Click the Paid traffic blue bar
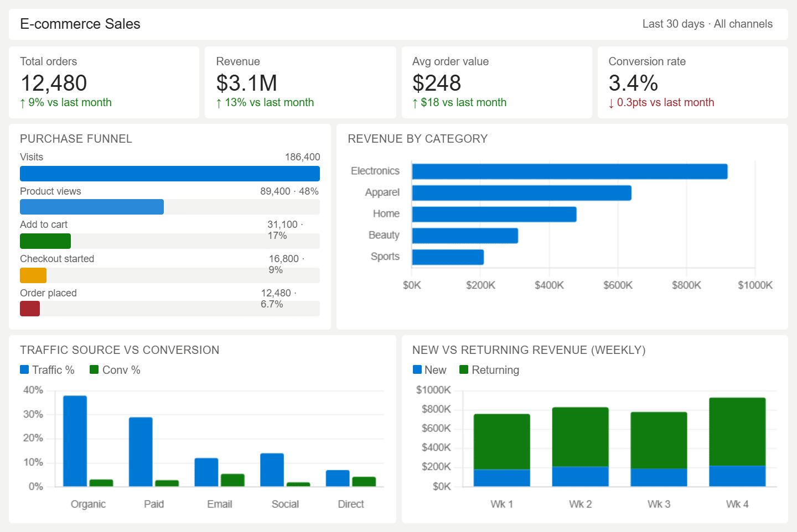Image resolution: width=797 pixels, height=532 pixels. click(x=141, y=452)
